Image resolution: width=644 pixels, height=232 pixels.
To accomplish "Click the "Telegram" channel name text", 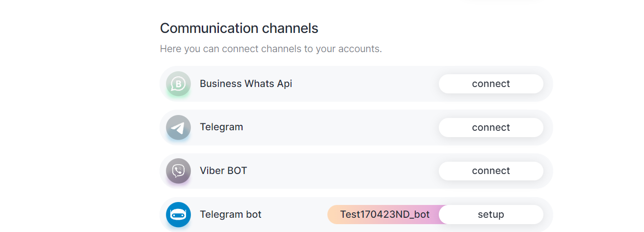I will [221, 127].
